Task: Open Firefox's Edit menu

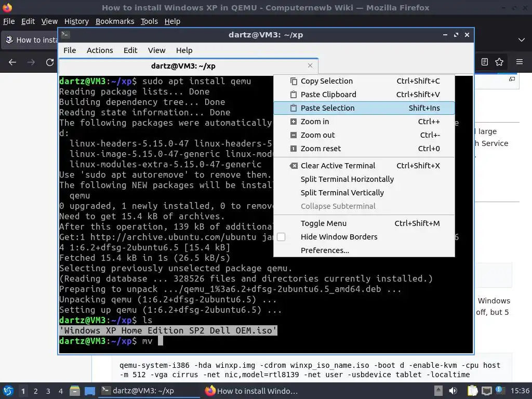Action: tap(28, 21)
